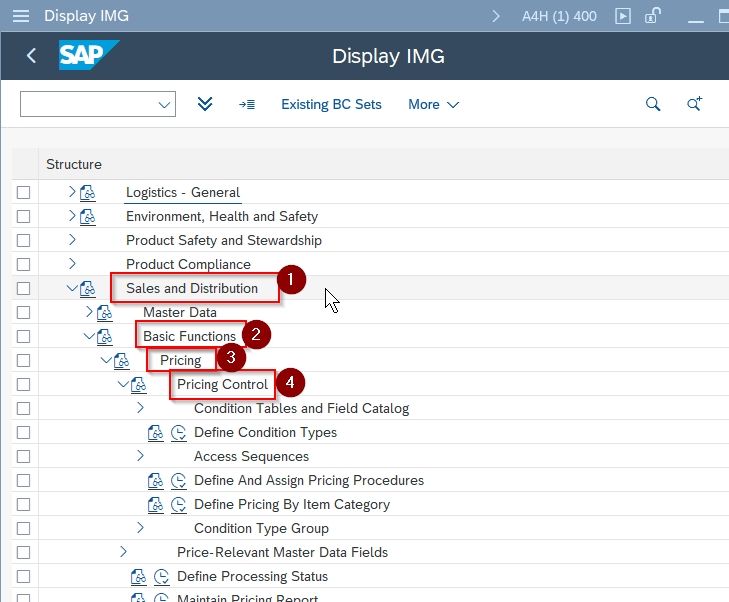Tick the checkbox for Logistics - General row
The height and width of the screenshot is (602, 729).
(23, 192)
